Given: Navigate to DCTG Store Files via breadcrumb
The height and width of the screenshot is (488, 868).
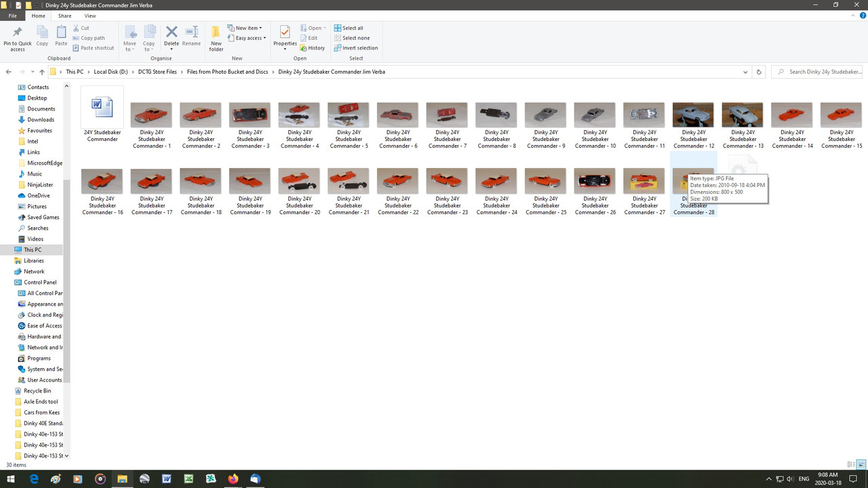Looking at the screenshot, I should pos(157,72).
